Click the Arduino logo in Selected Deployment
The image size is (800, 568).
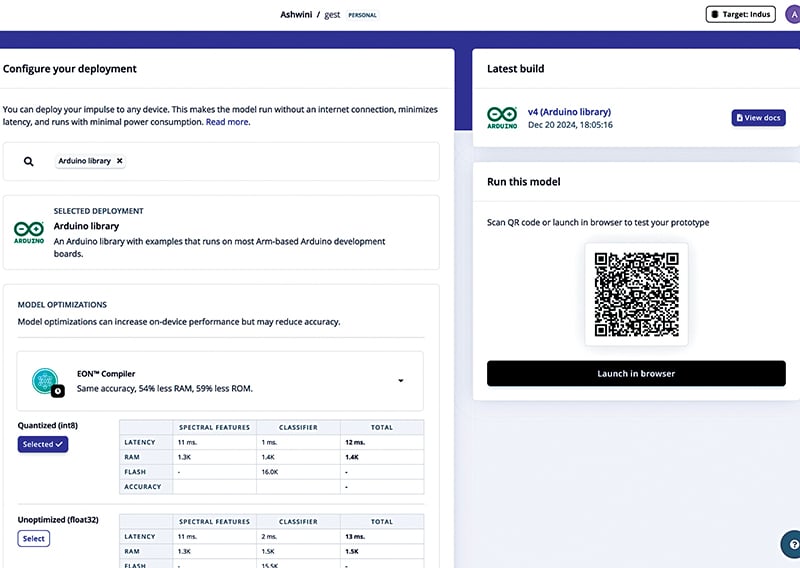[x=28, y=231]
